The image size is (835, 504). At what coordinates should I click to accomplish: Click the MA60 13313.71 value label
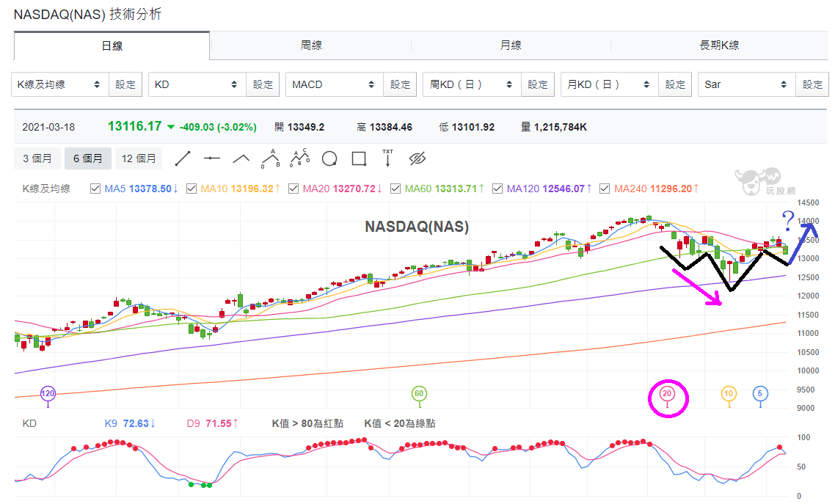click(x=445, y=189)
